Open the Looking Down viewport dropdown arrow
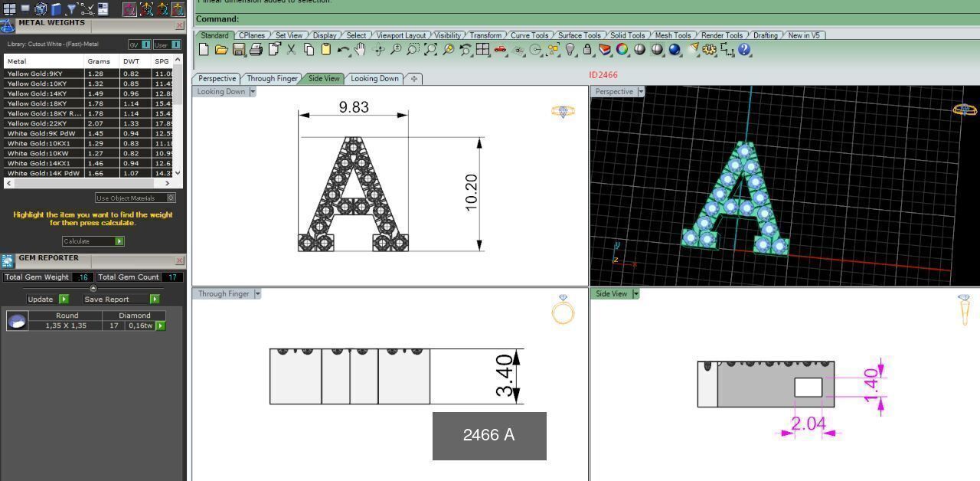The width and height of the screenshot is (980, 481). (253, 92)
